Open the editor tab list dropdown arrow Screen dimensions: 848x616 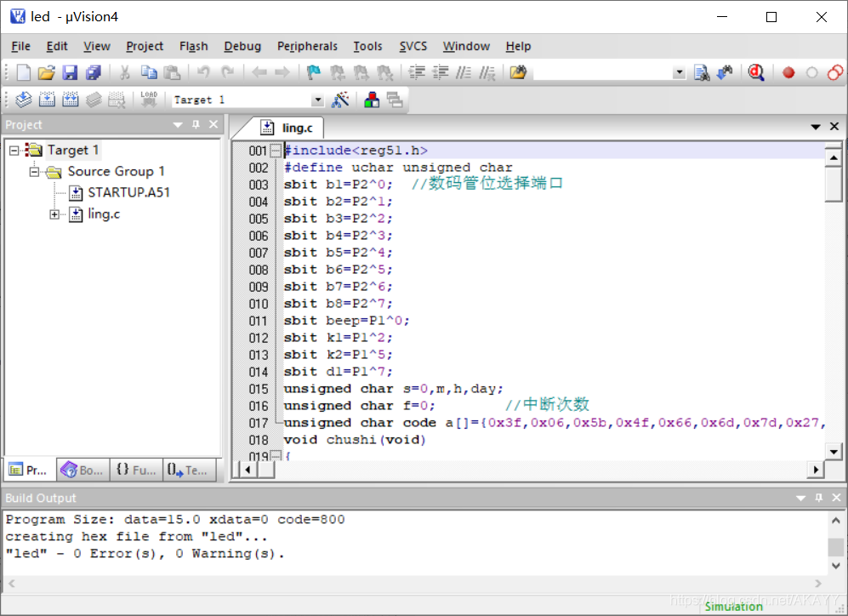[x=816, y=127]
